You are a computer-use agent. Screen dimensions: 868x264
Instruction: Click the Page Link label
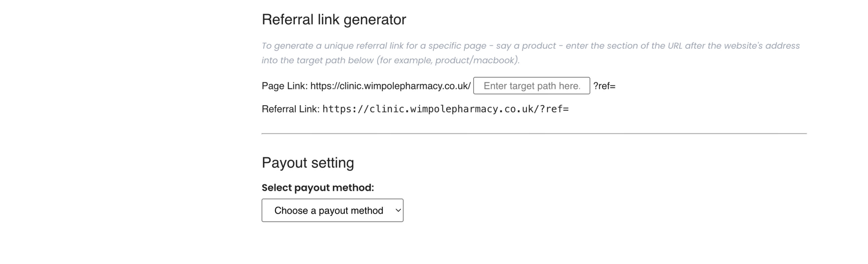pos(284,86)
